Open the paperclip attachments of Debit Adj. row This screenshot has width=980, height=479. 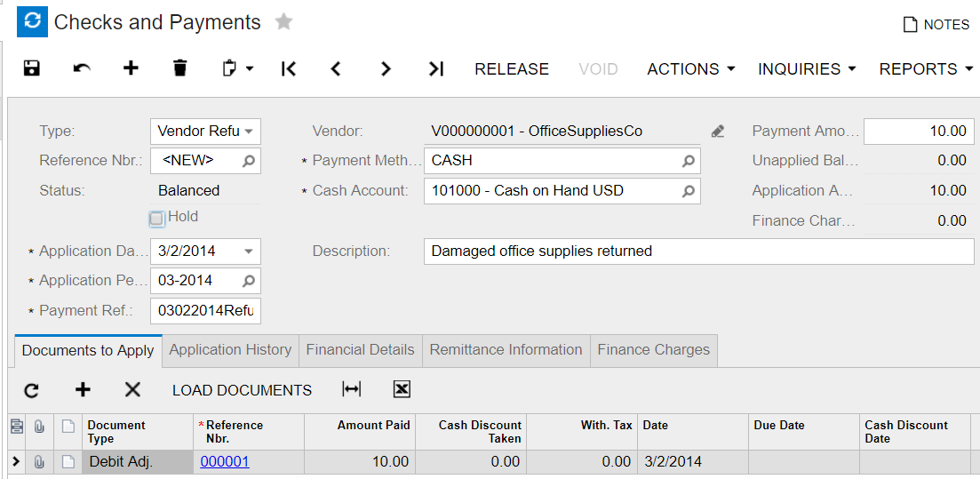click(39, 462)
